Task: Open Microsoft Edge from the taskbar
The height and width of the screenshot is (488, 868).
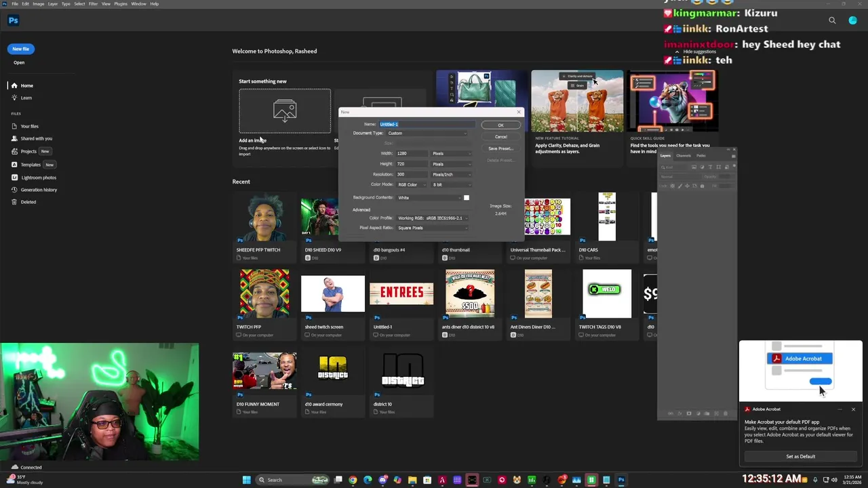Action: point(368,480)
